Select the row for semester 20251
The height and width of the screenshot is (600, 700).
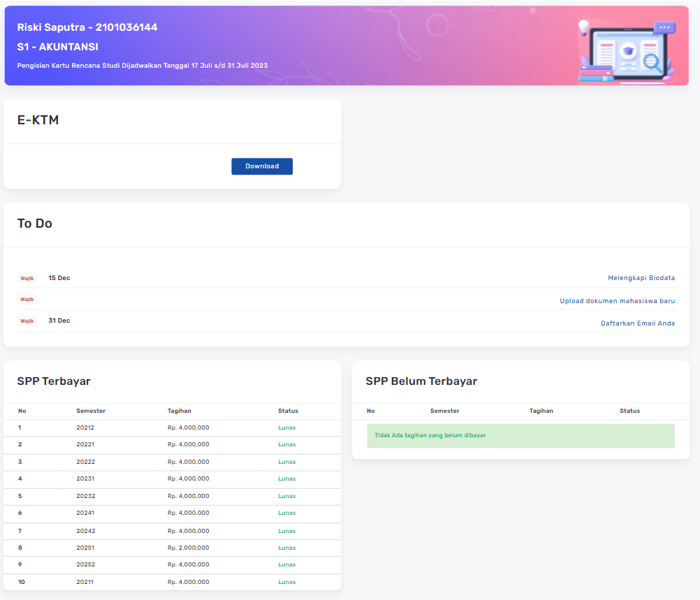[x=172, y=548]
